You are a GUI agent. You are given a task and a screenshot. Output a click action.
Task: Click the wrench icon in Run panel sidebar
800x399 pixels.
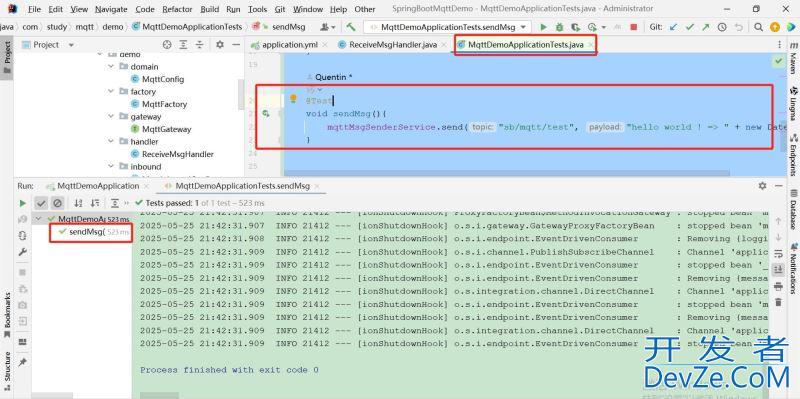tap(22, 252)
